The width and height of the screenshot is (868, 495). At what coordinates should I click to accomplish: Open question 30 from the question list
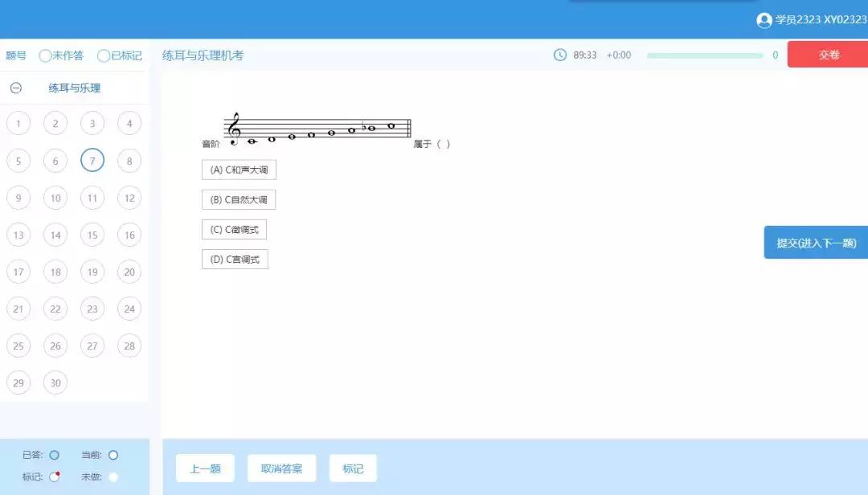(55, 383)
